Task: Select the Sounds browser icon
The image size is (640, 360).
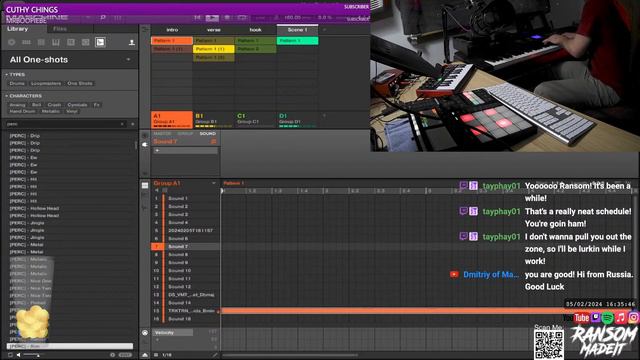Action: click(x=41, y=42)
